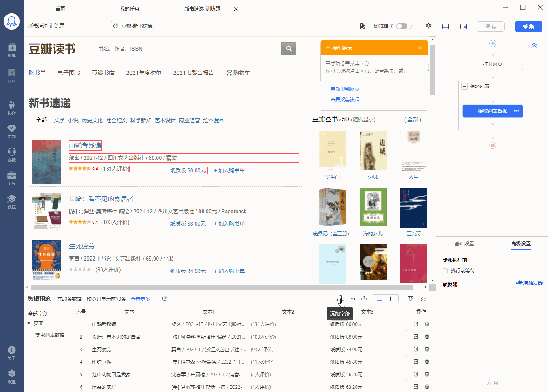Select the 打开网页 workflow step
548x392 pixels.
tap(493, 64)
